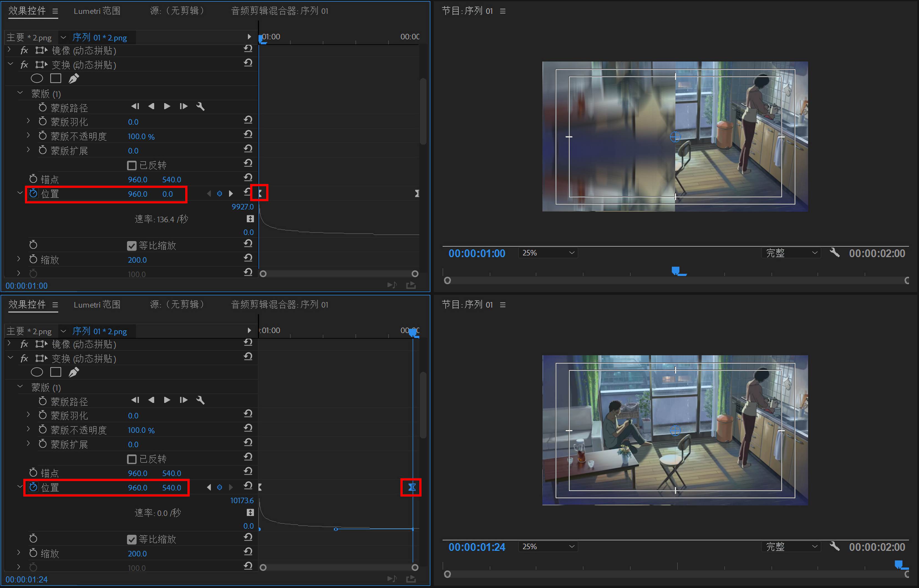Select pen mask tool in bottom panel

pyautogui.click(x=73, y=372)
